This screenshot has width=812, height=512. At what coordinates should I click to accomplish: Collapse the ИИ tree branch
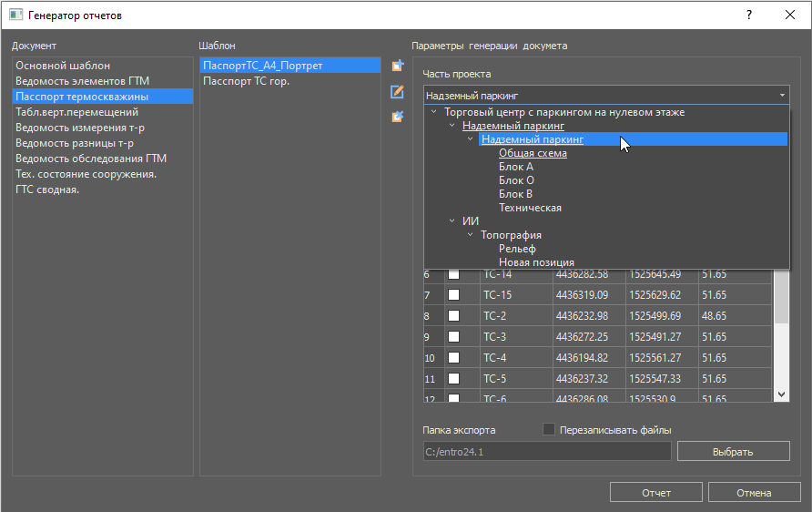[452, 221]
